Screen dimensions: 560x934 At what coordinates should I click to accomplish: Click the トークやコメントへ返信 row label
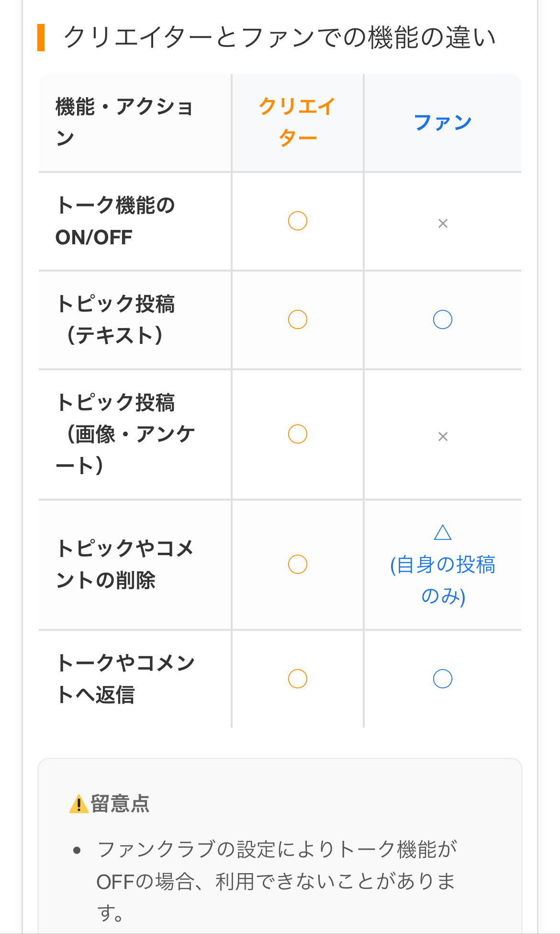point(125,679)
